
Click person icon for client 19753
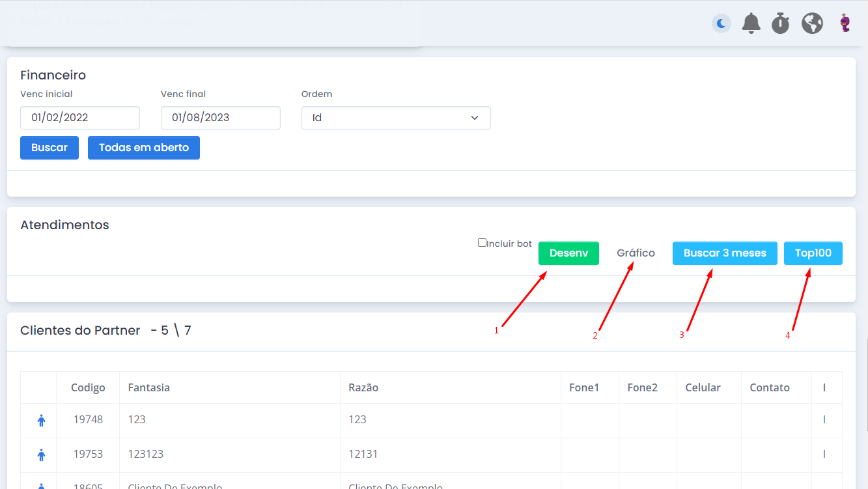click(42, 454)
